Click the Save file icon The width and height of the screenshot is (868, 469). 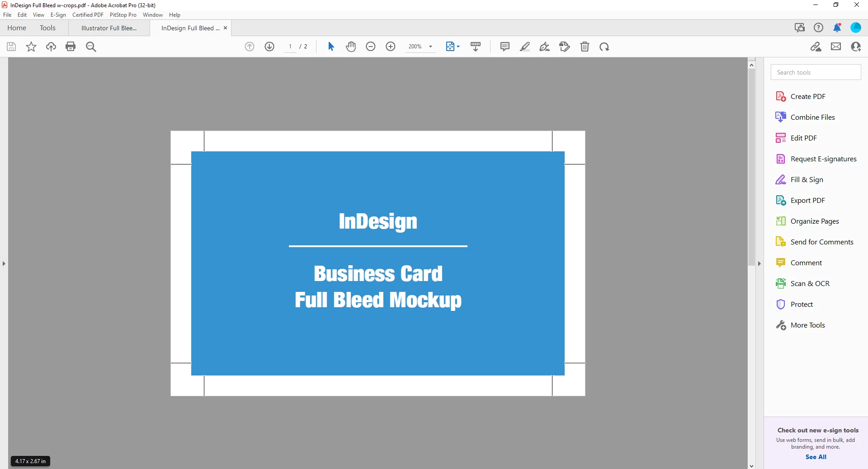[11, 47]
